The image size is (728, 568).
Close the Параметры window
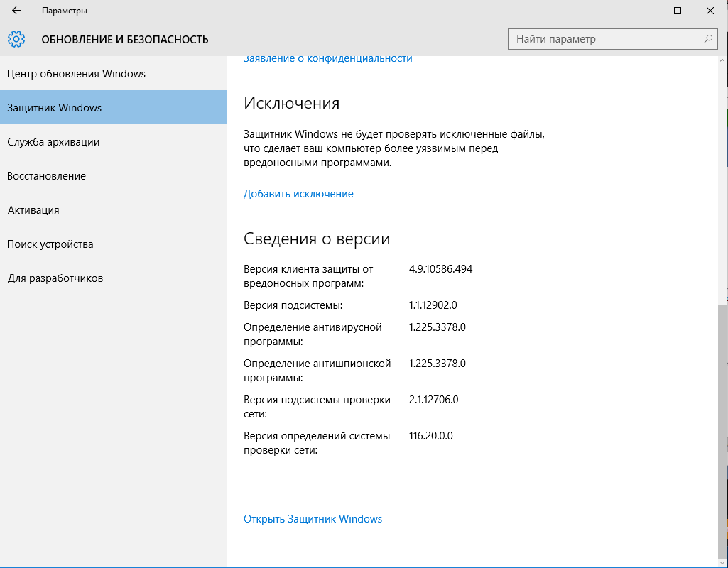pyautogui.click(x=710, y=11)
